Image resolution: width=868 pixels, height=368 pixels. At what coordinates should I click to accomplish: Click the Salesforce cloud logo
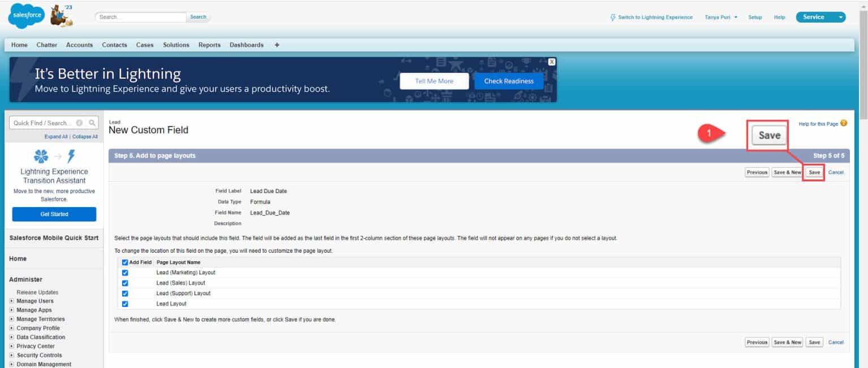tap(27, 16)
